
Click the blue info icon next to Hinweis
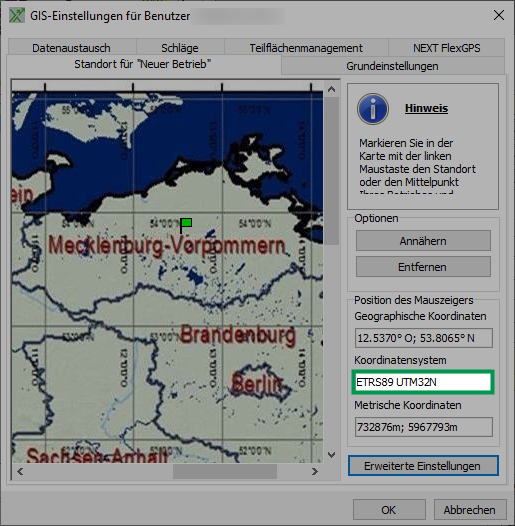point(373,109)
